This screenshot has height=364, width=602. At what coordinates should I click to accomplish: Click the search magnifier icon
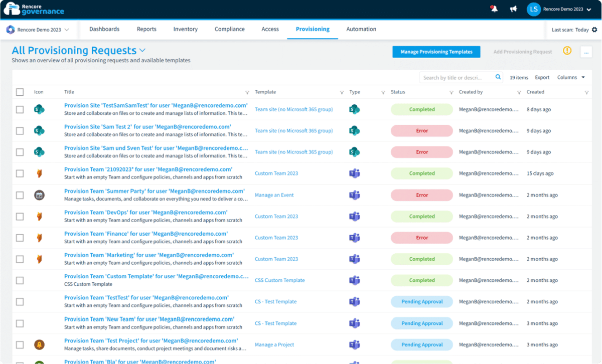(497, 77)
